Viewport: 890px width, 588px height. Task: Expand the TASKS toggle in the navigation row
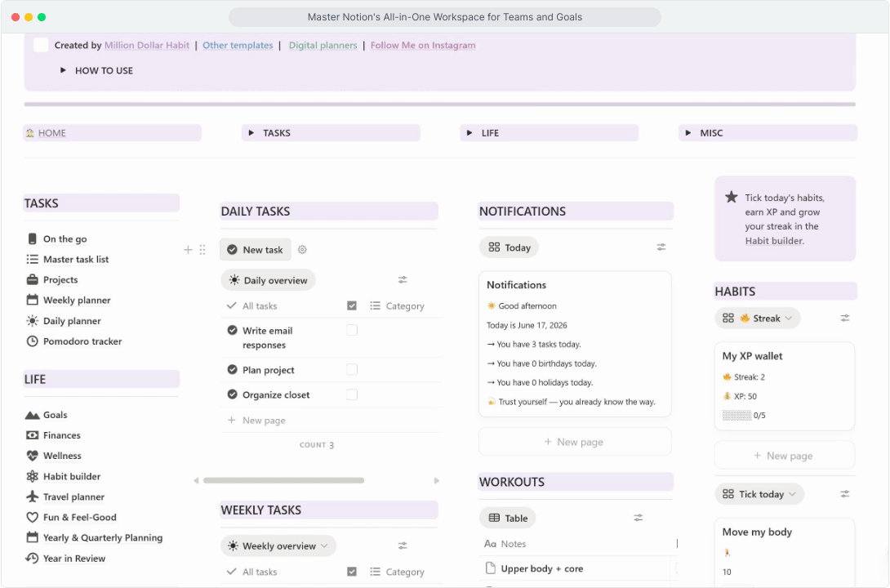251,133
